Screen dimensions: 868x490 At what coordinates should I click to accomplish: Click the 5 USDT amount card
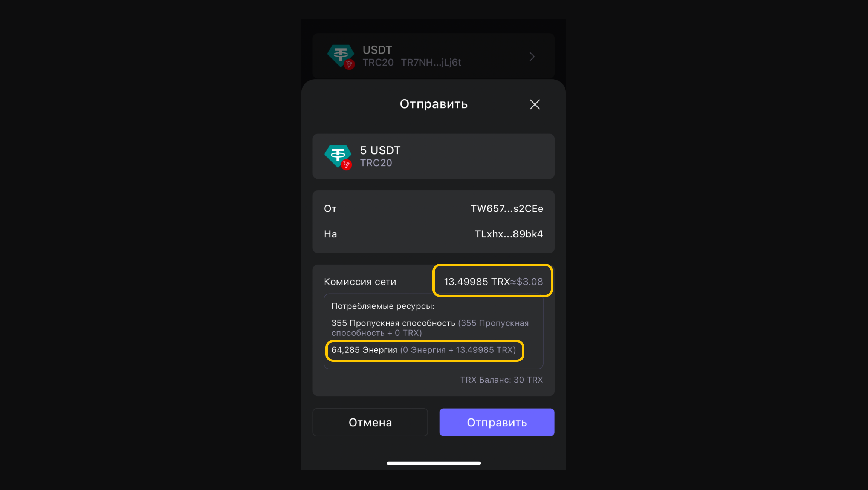[433, 156]
